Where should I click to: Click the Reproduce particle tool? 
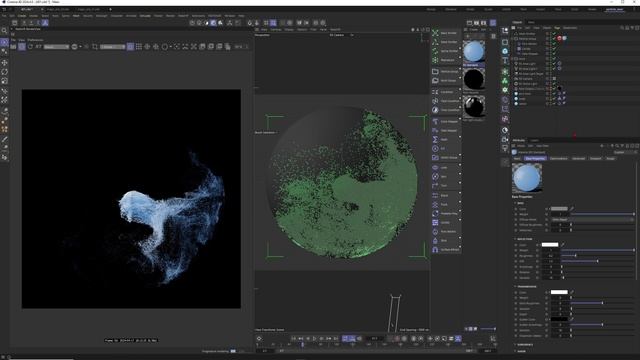pos(445,60)
